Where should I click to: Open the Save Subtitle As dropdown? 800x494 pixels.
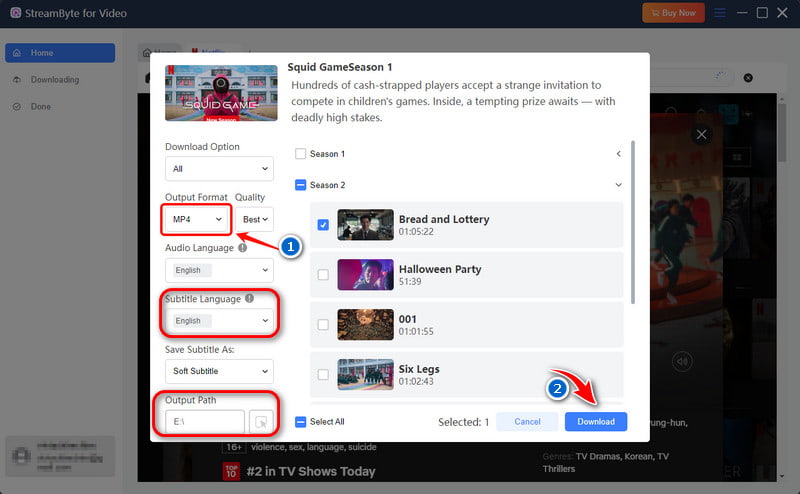[x=219, y=371]
